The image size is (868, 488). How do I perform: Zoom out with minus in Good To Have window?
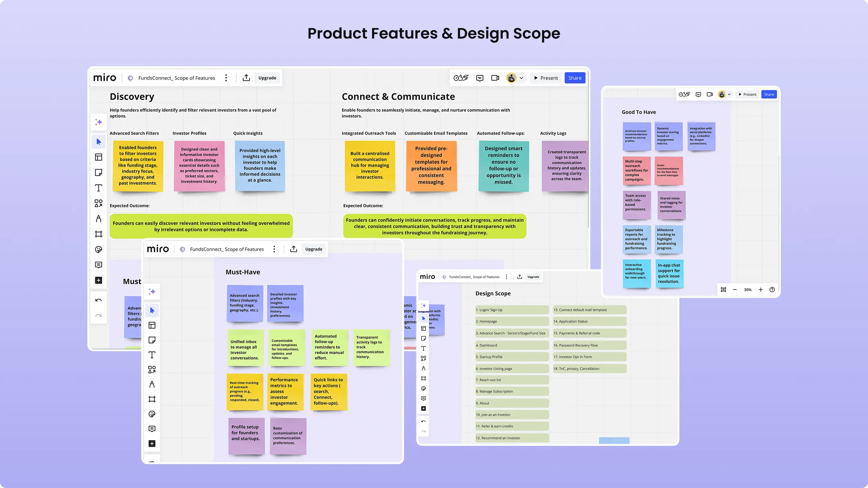[735, 290]
